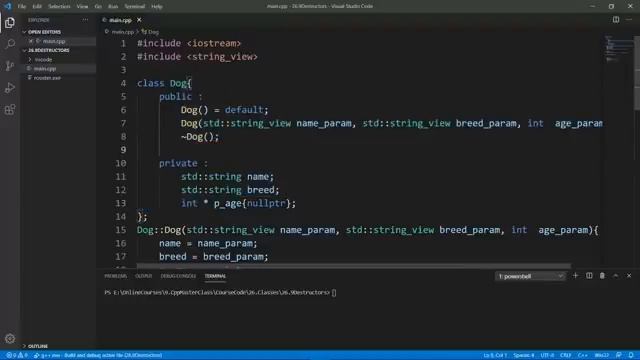640x360 pixels.
Task: Click Ln 9, Col 1 cursor position
Action: tap(495, 355)
